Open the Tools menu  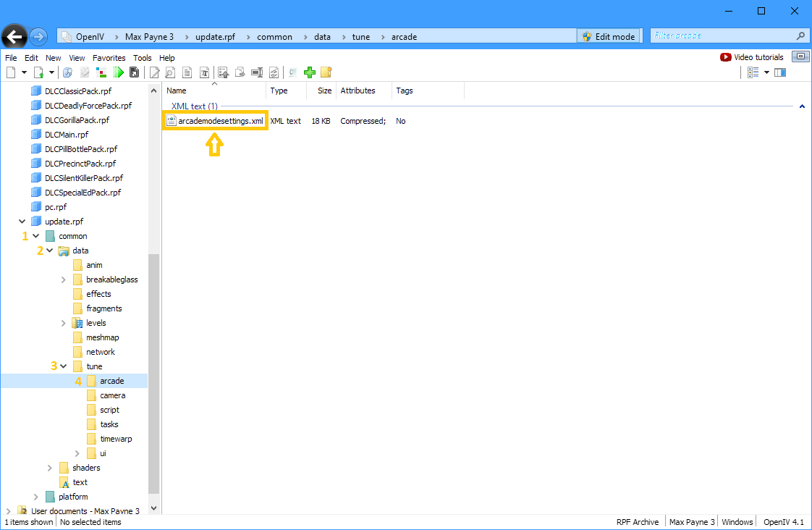pyautogui.click(x=143, y=58)
